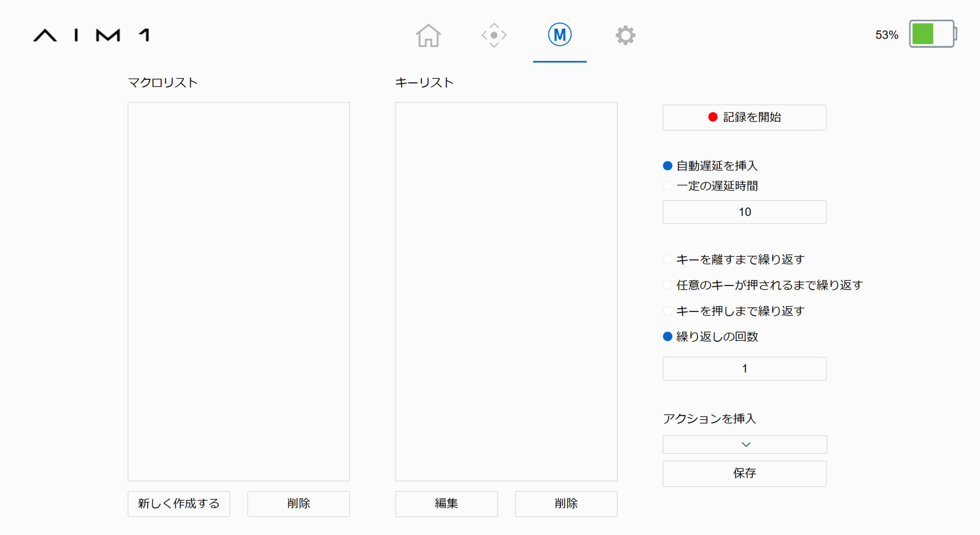
Task: Start recording with 記録を開始
Action: tap(744, 117)
